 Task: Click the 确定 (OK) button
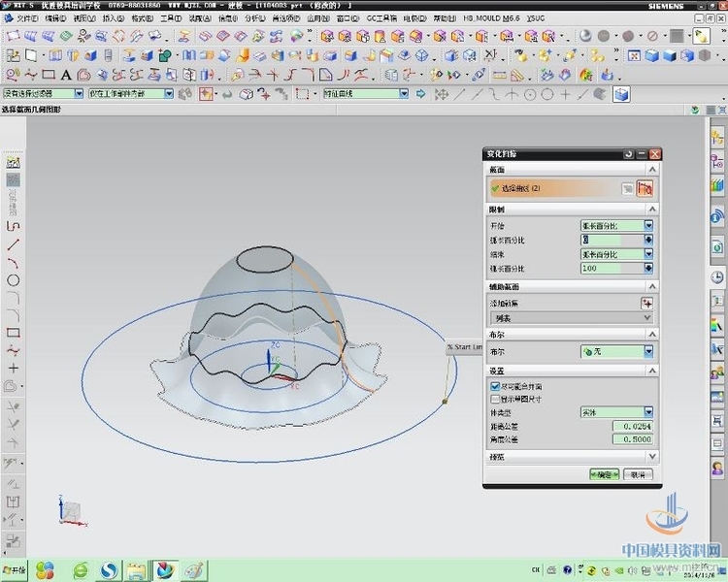pos(604,475)
